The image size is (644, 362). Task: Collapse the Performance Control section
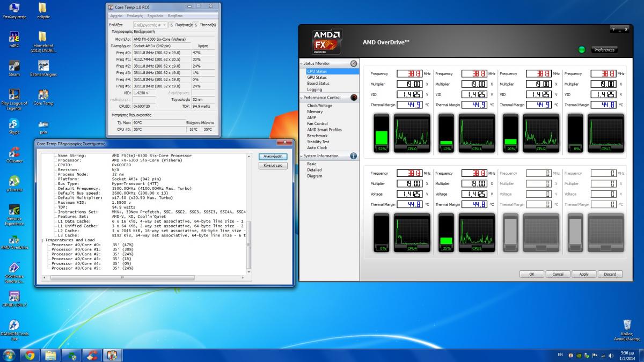302,98
